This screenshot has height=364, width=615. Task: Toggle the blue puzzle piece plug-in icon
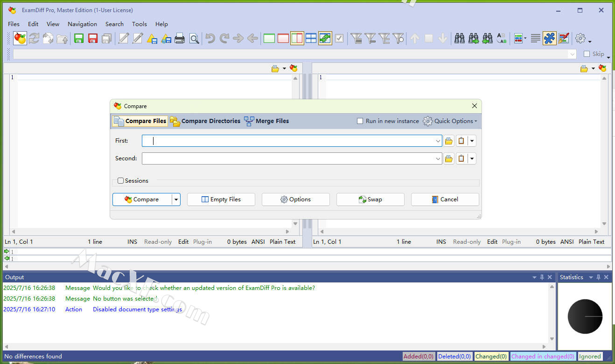coord(550,39)
